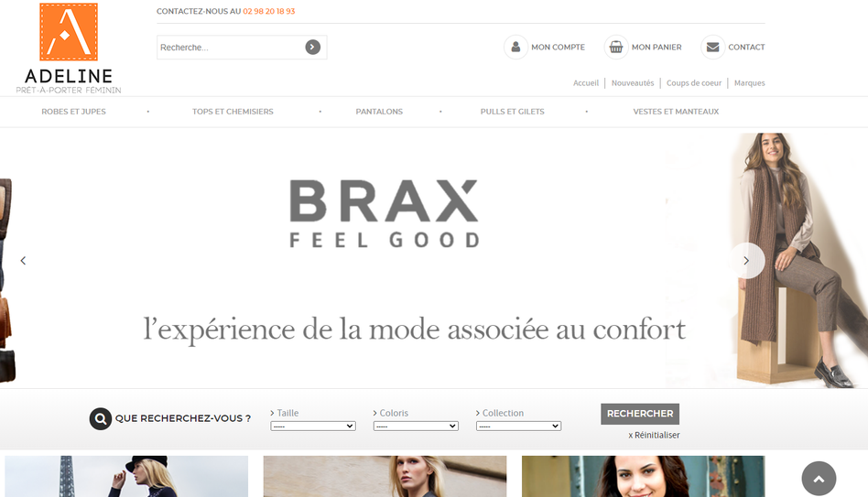Viewport: 868px width, 497px height.
Task: Click the Rechercher button
Action: tap(640, 414)
